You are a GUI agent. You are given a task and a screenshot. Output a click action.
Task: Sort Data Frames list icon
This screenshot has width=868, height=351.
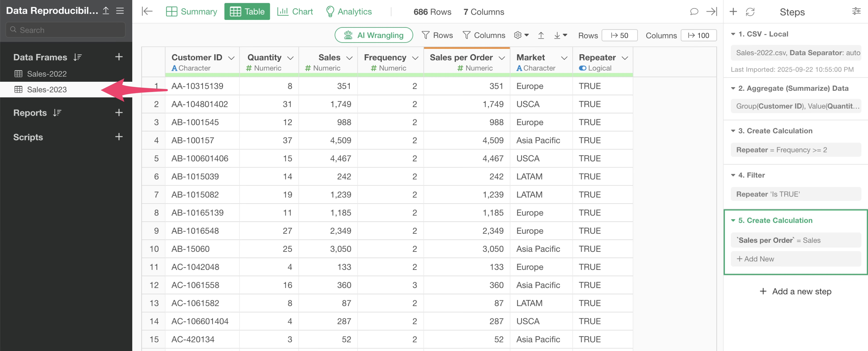click(78, 57)
